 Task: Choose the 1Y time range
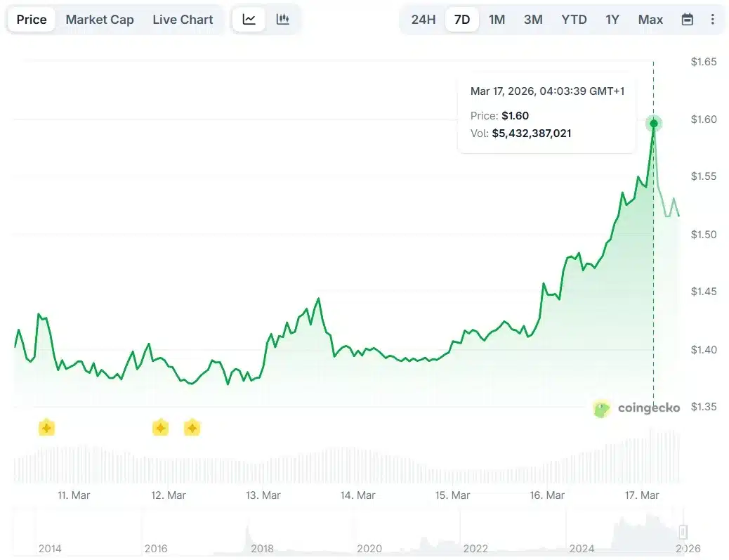(612, 20)
